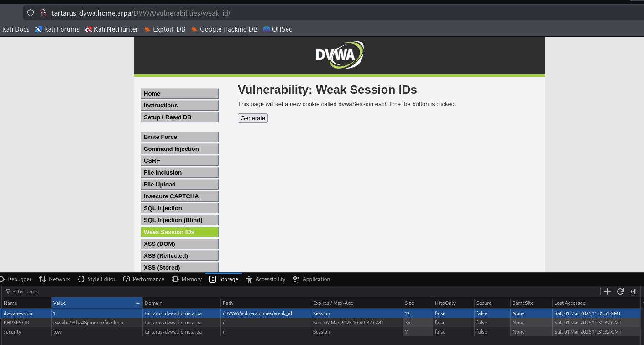Select the Storage panel icon

(213, 279)
